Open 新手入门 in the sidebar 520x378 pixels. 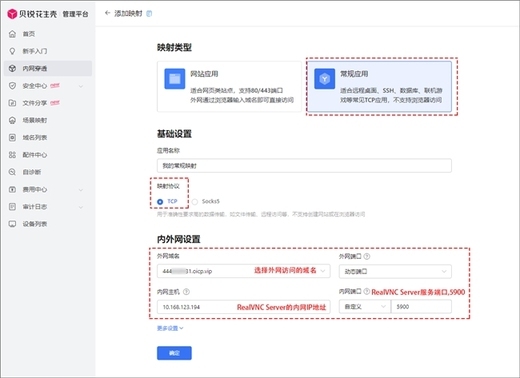click(48, 51)
